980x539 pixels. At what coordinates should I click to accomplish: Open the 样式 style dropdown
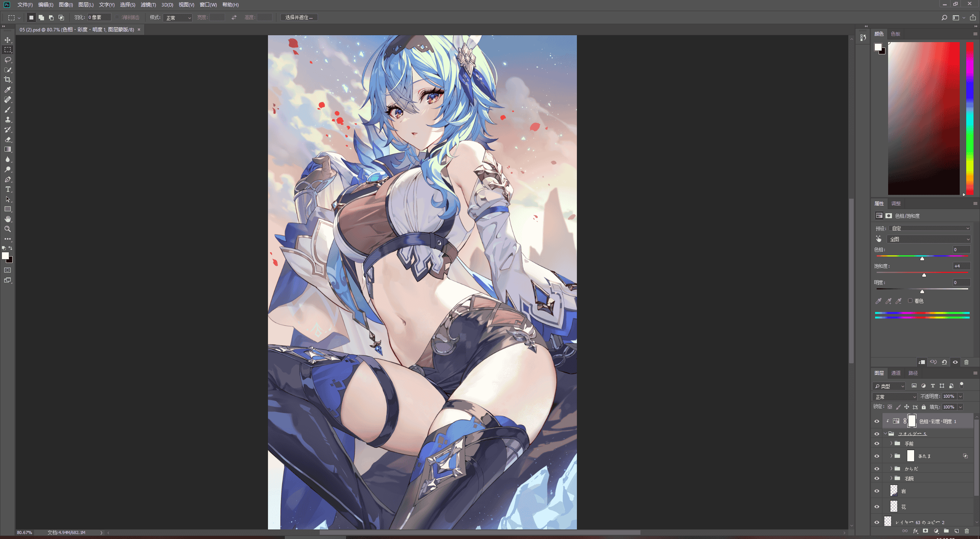pos(177,18)
